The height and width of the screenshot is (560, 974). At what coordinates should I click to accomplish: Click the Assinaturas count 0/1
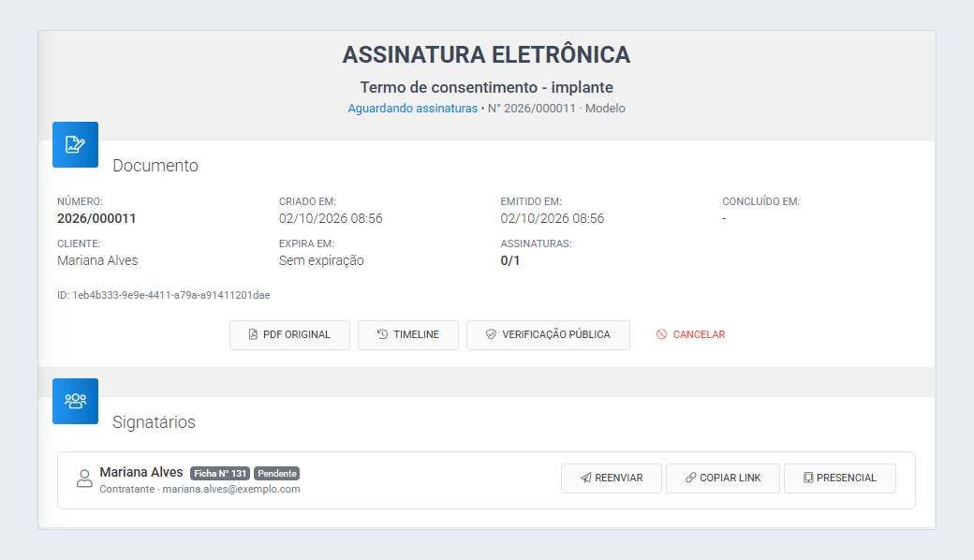tap(510, 260)
